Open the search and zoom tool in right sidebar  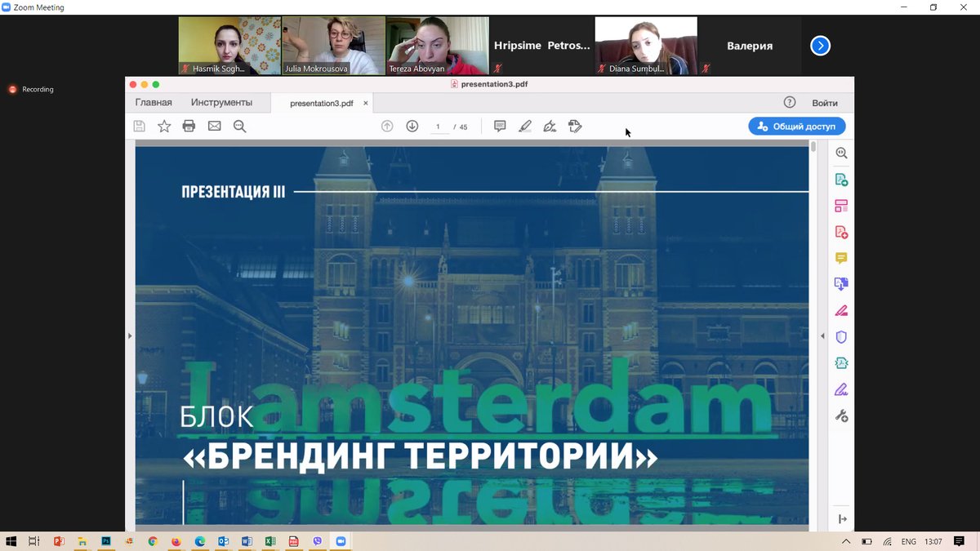(x=841, y=153)
